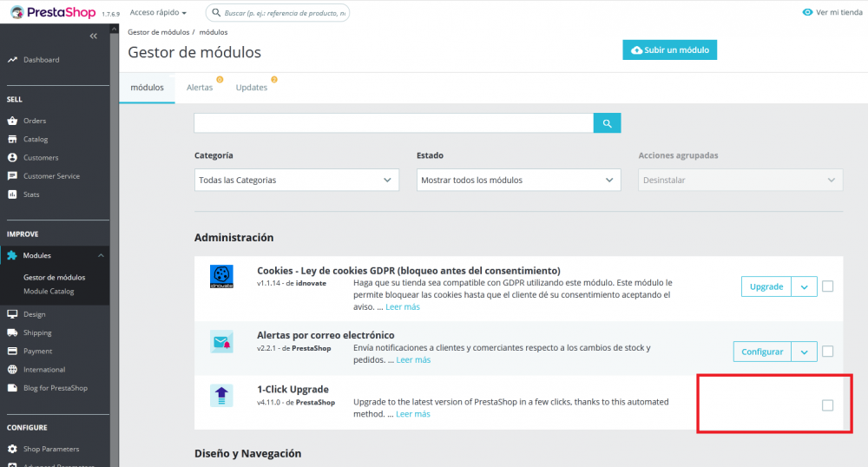868x467 pixels.
Task: Click Leer más under the Cookies module
Action: [403, 306]
